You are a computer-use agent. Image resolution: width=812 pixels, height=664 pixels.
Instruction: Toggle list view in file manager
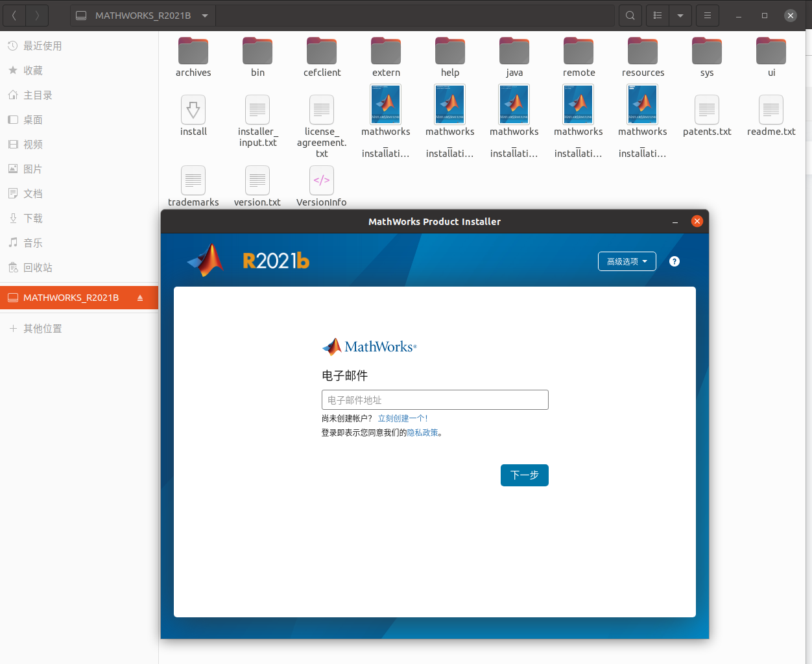658,16
